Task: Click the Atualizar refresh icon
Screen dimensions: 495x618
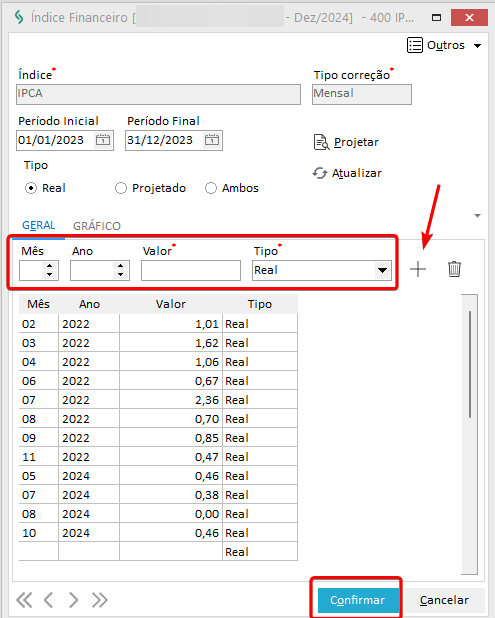Action: point(320,173)
